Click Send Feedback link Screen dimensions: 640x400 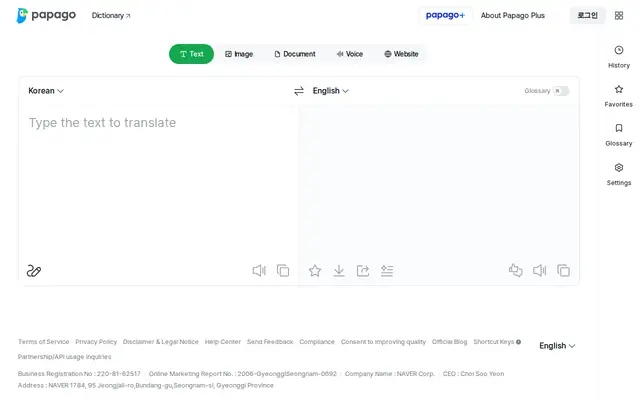click(270, 342)
